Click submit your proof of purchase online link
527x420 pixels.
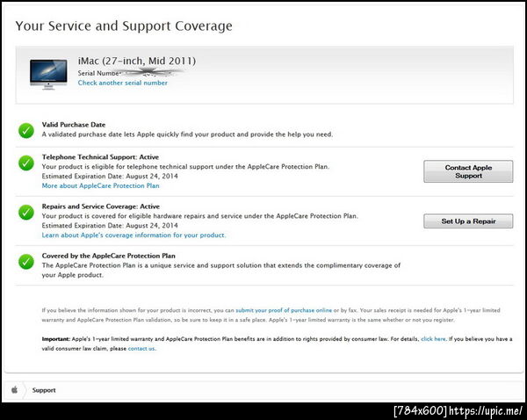tap(284, 310)
